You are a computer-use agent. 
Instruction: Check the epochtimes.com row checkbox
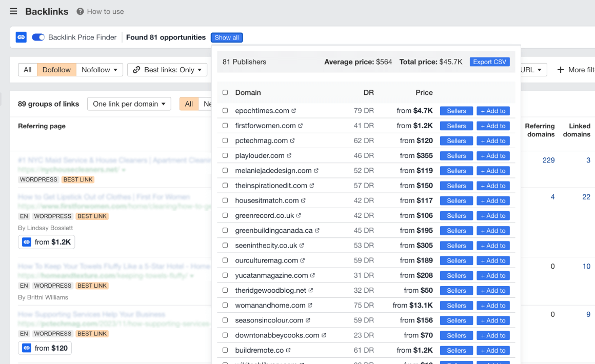point(225,111)
